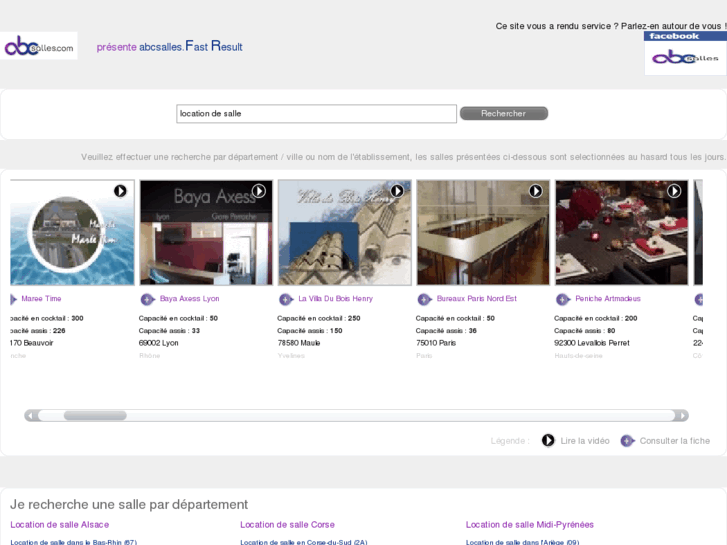Click the carousel horizontal scrollbar thumb

click(x=95, y=416)
